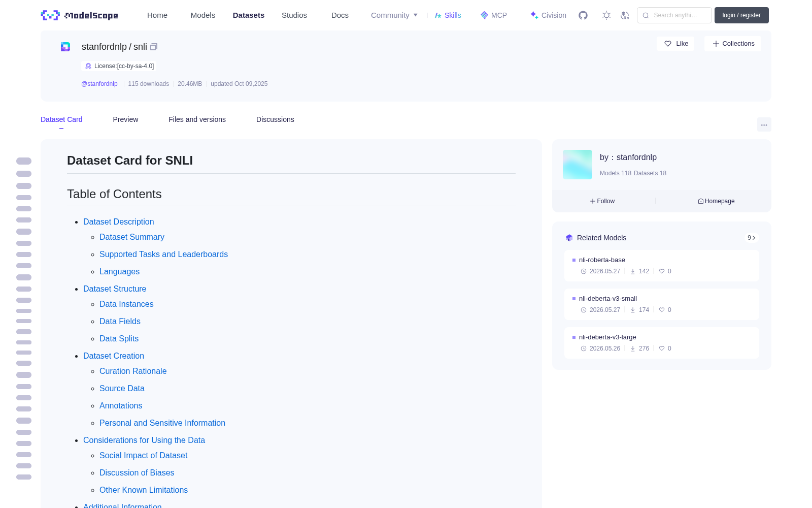This screenshot has width=812, height=508.
Task: Open the stanfordnlp Homepage link
Action: pos(716,201)
